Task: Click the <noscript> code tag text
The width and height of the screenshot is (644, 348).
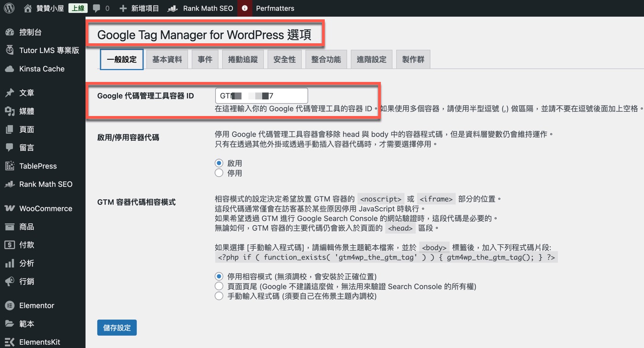Action: point(381,199)
